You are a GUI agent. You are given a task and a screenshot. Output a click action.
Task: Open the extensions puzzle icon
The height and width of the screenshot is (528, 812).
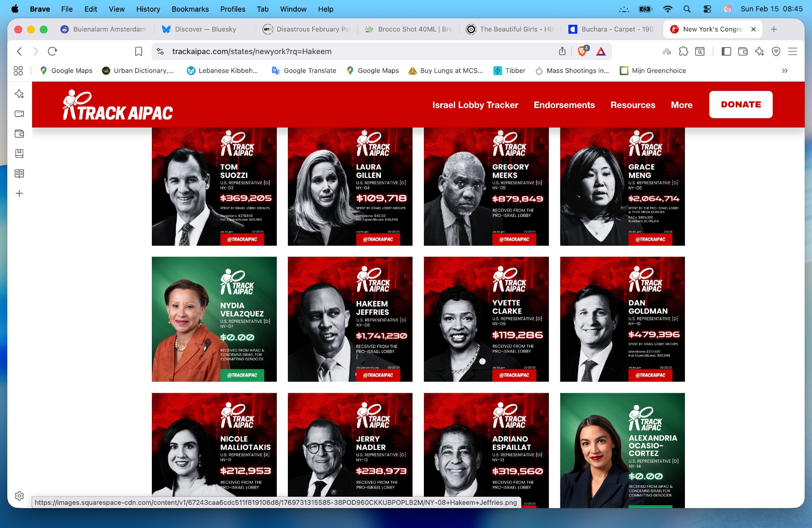[x=683, y=51]
